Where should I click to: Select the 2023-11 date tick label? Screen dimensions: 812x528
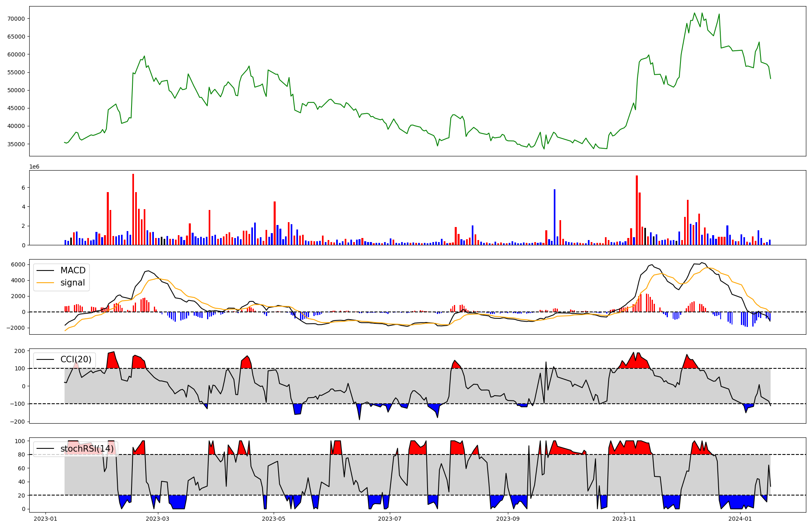(x=624, y=519)
